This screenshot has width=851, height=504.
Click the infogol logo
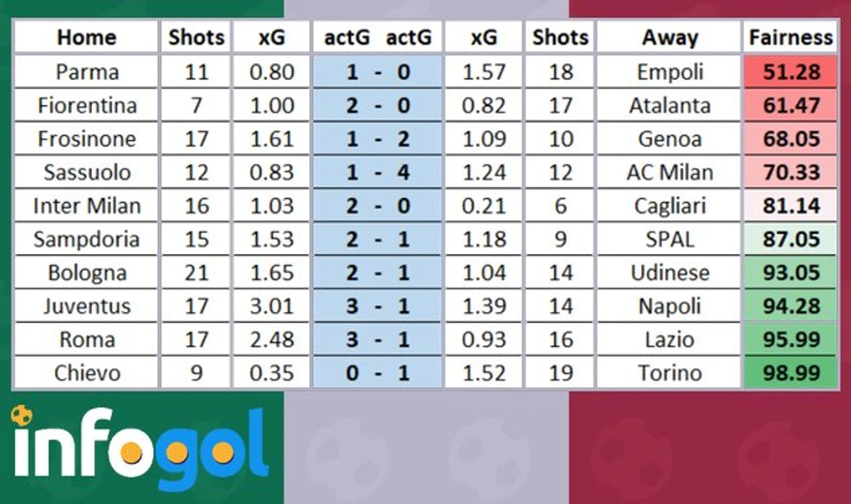[140, 450]
